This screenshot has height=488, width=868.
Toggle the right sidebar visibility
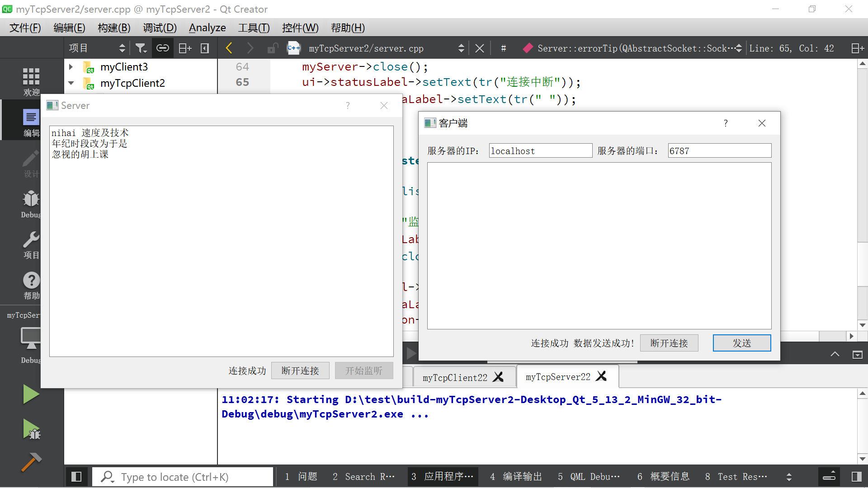point(856,477)
